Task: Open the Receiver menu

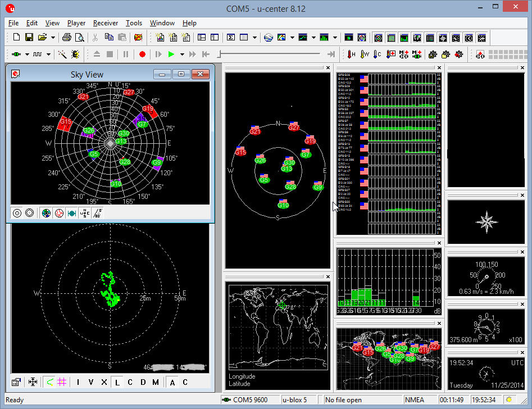Action: click(106, 23)
